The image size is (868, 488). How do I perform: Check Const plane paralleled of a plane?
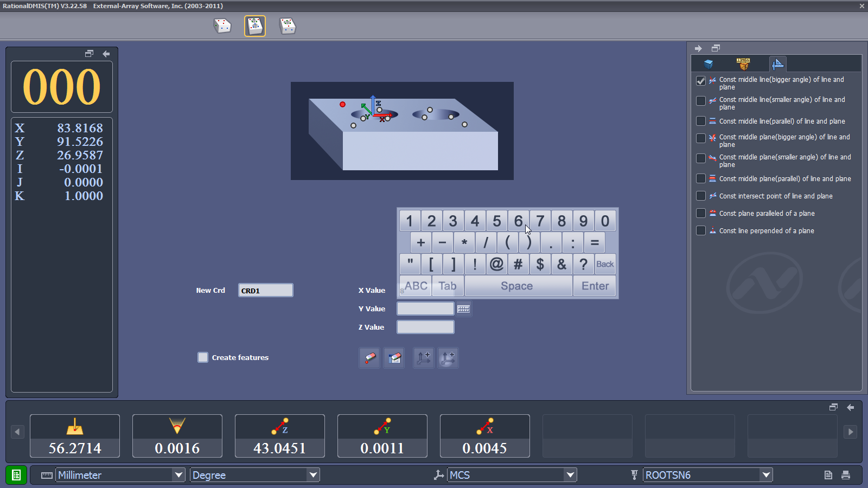[701, 214]
